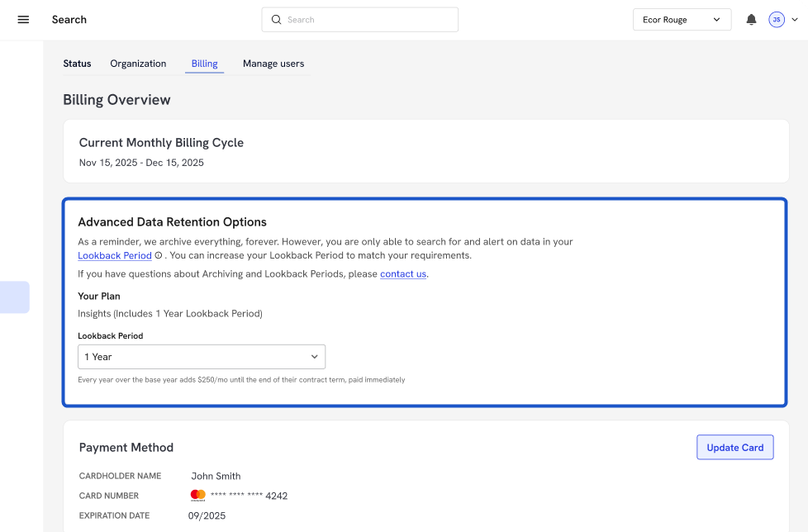Select the Billing tab
The width and height of the screenshot is (808, 532).
(204, 64)
